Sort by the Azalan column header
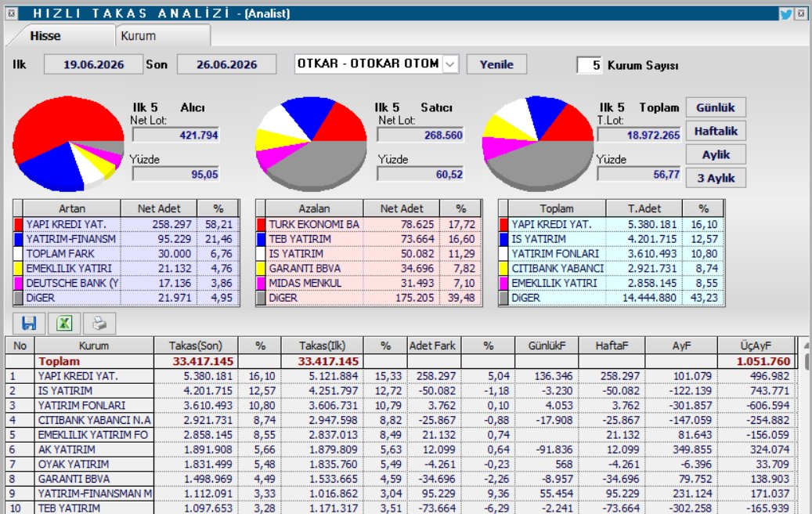812x514 pixels. (x=314, y=208)
